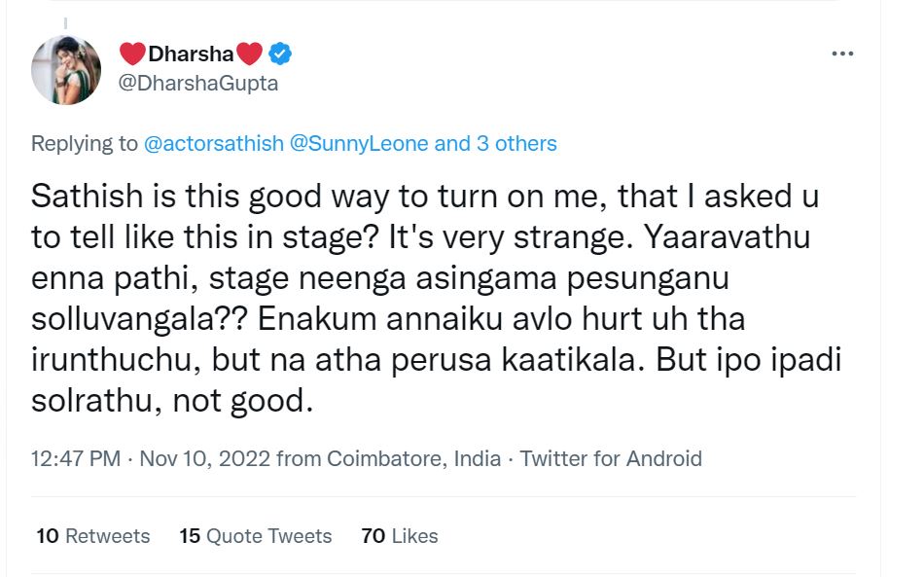Open the @DharshaGupta handle link
This screenshot has width=924, height=577.
coord(197,84)
